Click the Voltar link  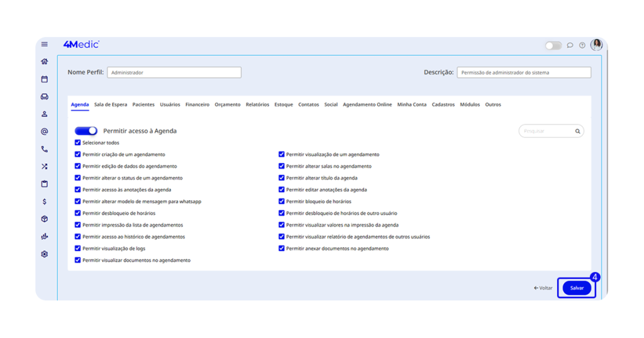(543, 288)
